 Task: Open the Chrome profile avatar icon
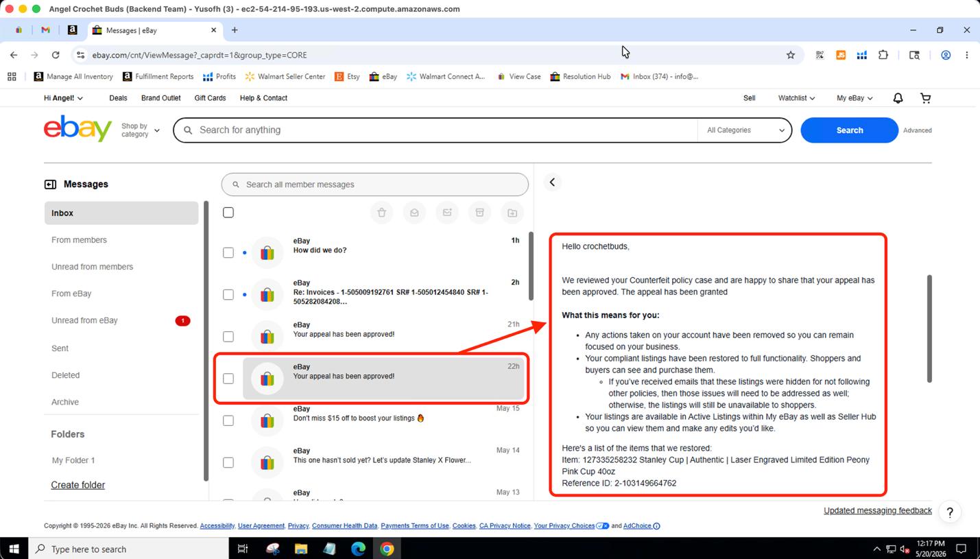click(x=946, y=55)
